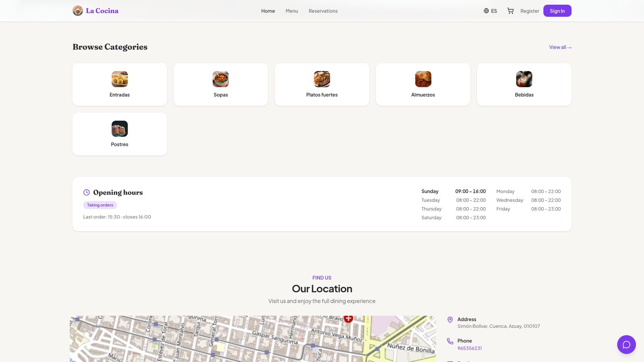Click the Taking orders status badge

tap(100, 205)
